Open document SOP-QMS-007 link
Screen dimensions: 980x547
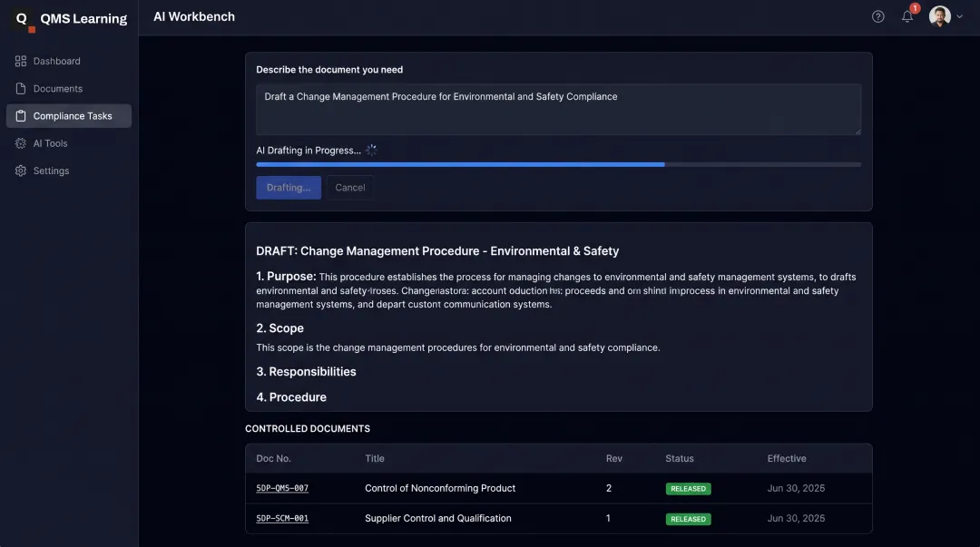tap(282, 488)
